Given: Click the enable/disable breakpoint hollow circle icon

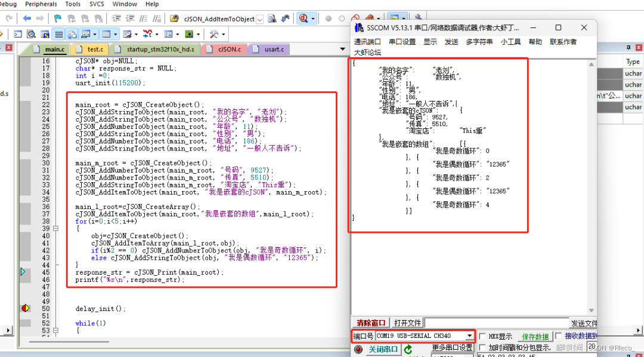Looking at the screenshot, I should (x=342, y=19).
